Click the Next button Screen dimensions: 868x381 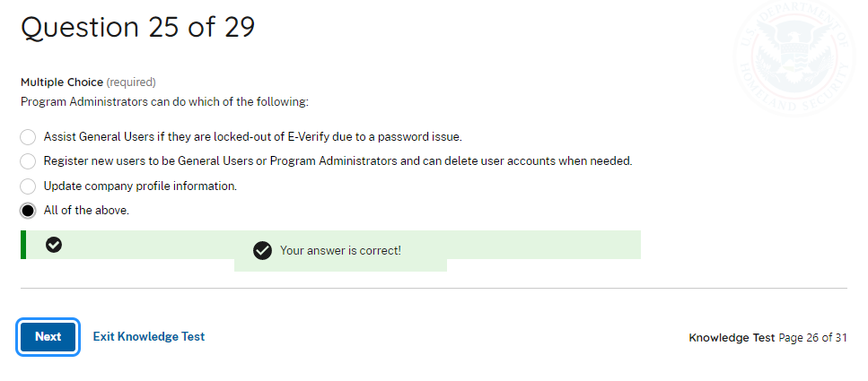click(48, 337)
